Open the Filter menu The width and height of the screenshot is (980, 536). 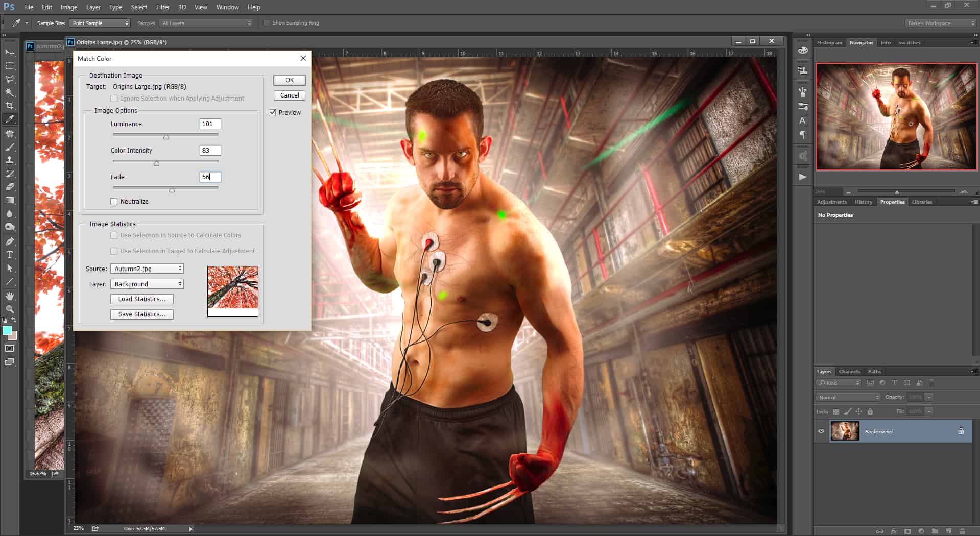pos(163,7)
